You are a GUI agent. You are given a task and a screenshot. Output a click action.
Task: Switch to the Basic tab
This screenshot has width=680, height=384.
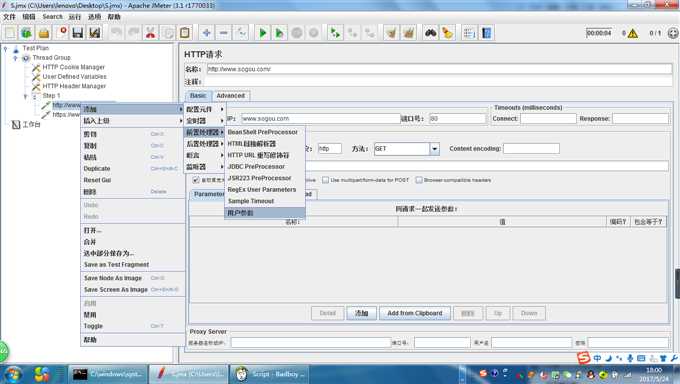(198, 95)
